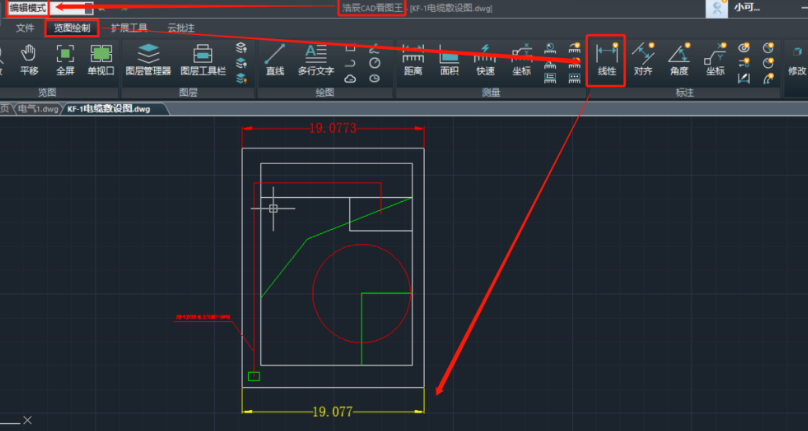
Task: Click the 全屏 fullscreen icon
Action: coord(65,58)
